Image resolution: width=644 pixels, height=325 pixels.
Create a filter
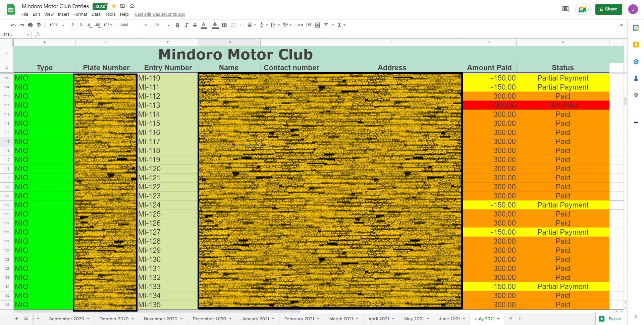coord(326,25)
